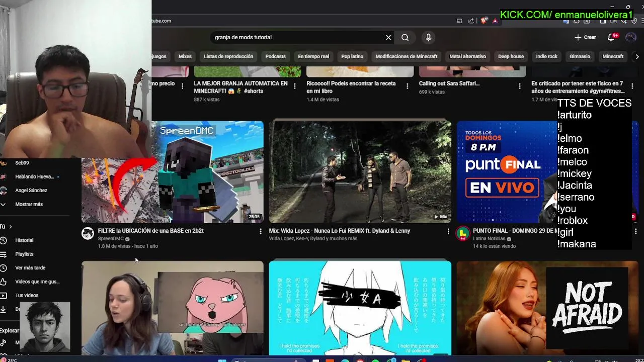Start voice search with the microphone icon
Image resolution: width=644 pixels, height=362 pixels.
coord(428,37)
